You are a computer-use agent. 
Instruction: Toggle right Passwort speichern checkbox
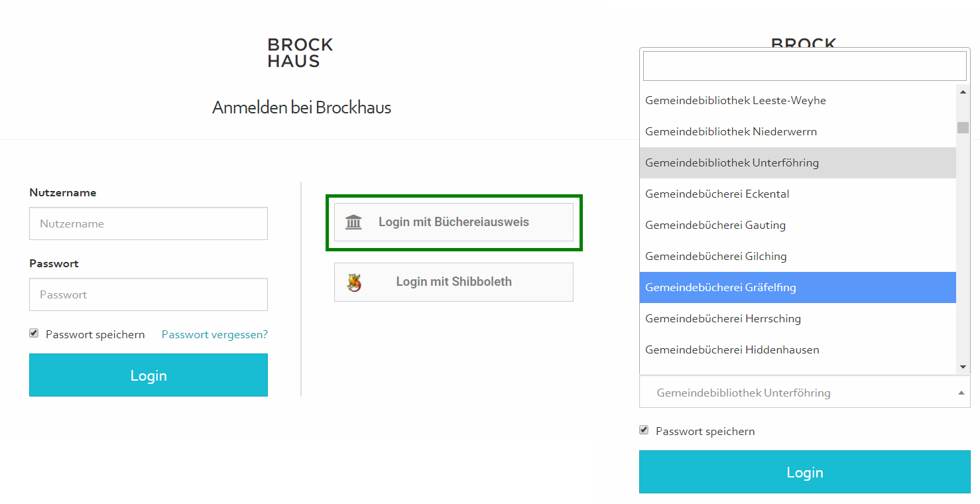click(644, 430)
